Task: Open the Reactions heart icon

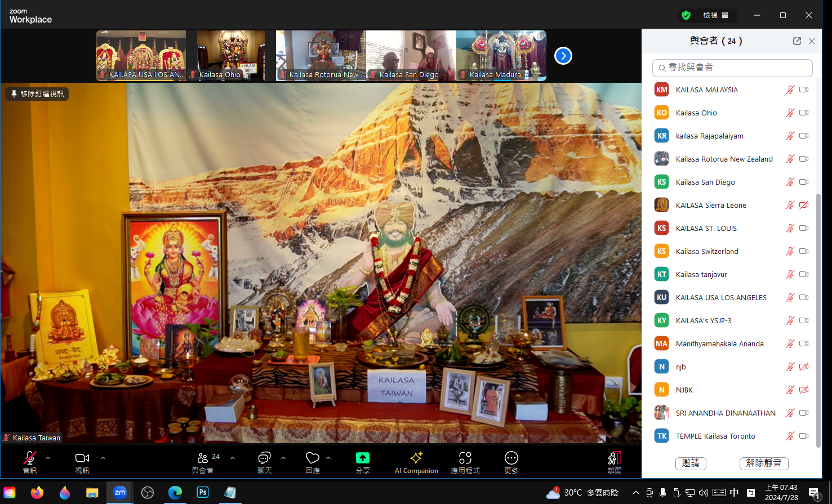Action: coord(313,458)
